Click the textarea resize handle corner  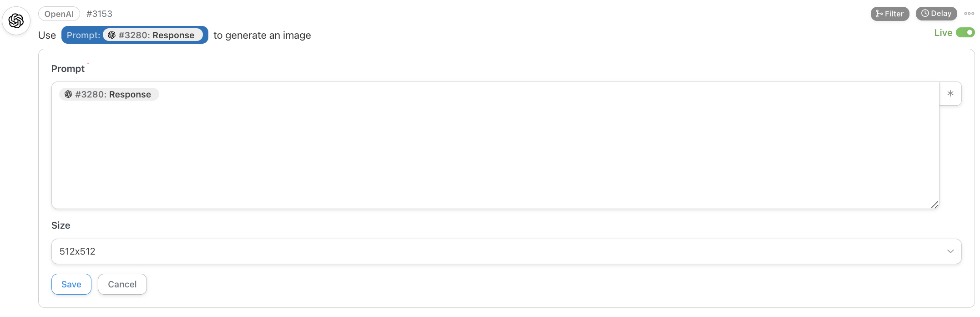935,205
